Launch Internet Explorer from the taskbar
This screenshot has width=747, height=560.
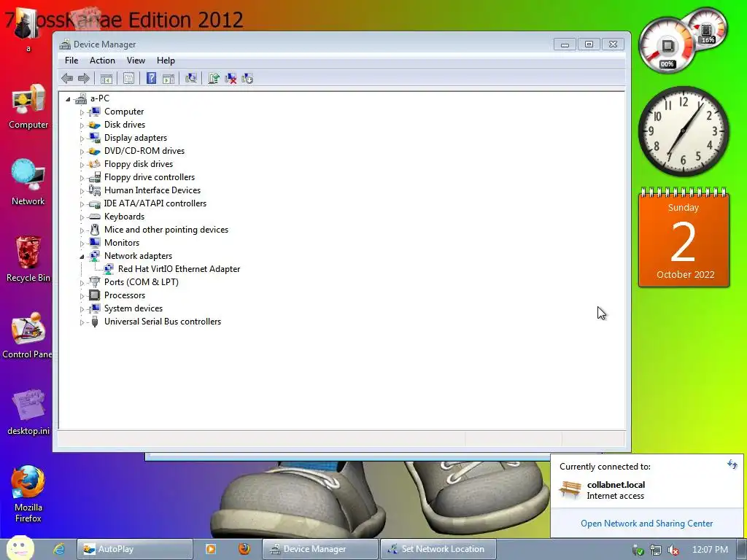tap(58, 549)
